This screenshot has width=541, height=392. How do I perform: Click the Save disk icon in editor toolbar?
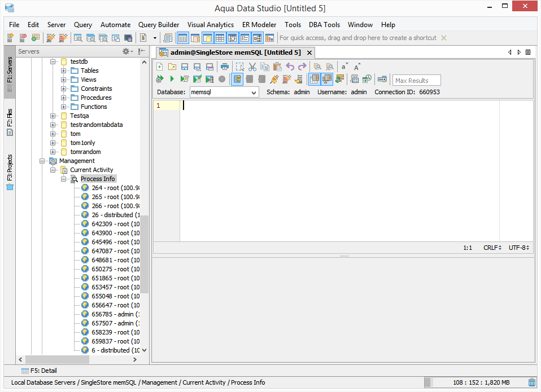185,67
